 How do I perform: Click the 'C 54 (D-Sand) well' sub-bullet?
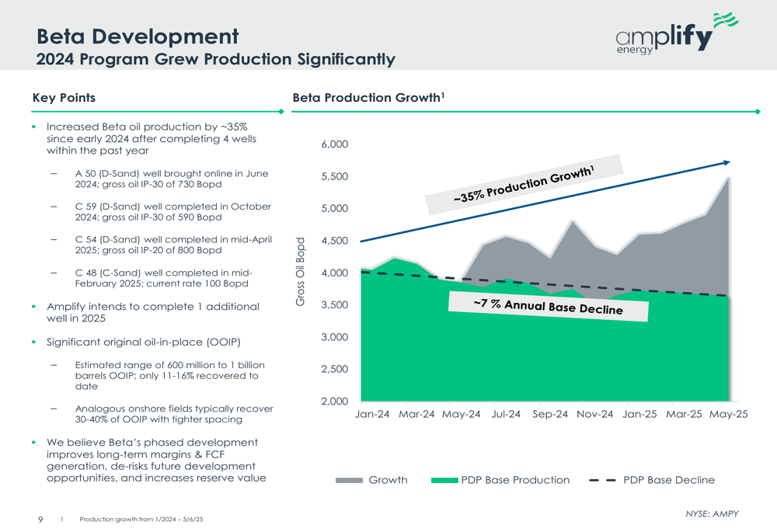point(173,245)
